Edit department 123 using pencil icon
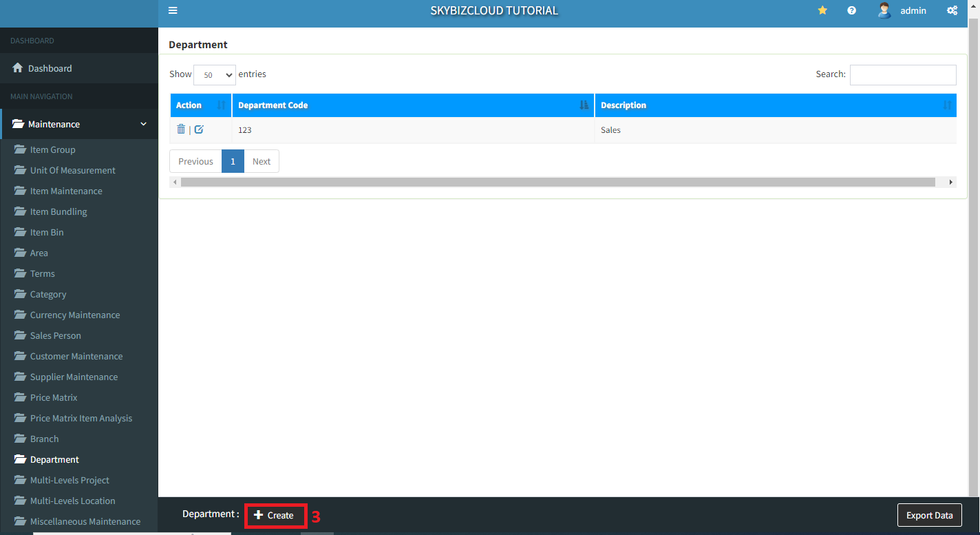980x535 pixels. click(x=199, y=129)
